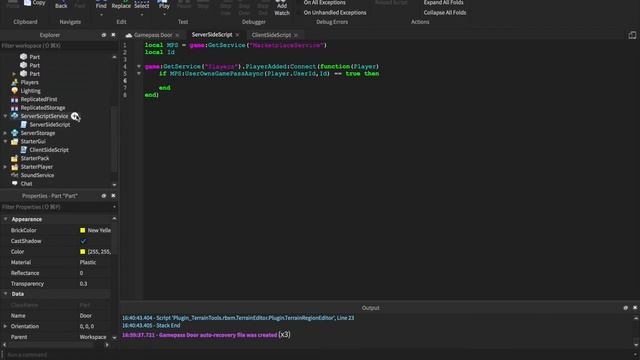Edit the Name value Door
The height and width of the screenshot is (360, 640).
pos(86,316)
